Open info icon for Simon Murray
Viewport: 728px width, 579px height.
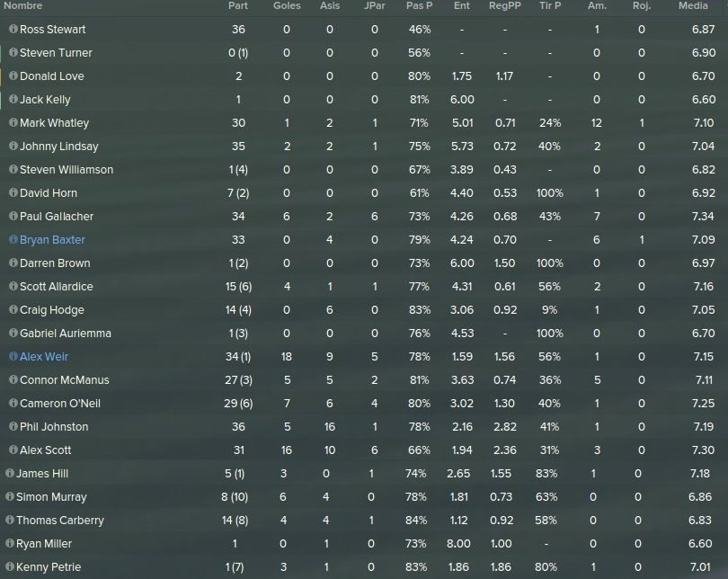coord(10,496)
